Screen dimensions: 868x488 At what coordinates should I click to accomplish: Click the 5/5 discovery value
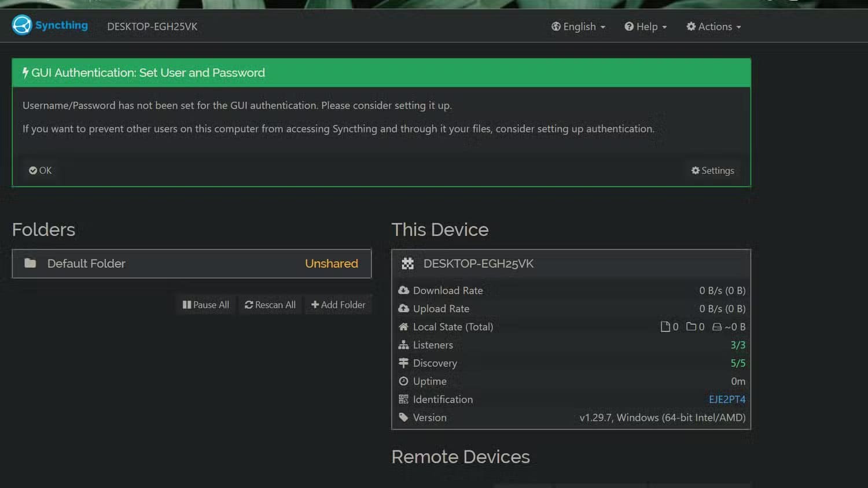pyautogui.click(x=738, y=363)
